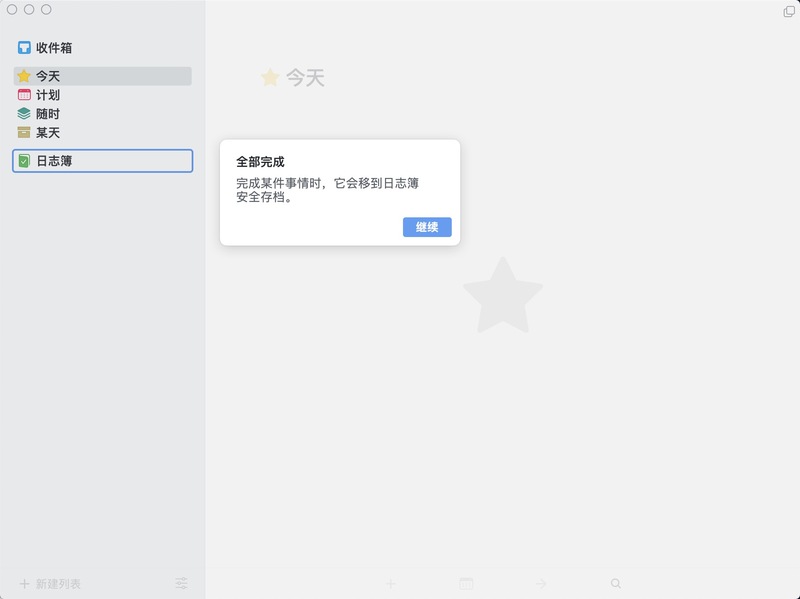800x599 pixels.
Task: Click the red calendar icon beside 计划
Action: point(22,95)
